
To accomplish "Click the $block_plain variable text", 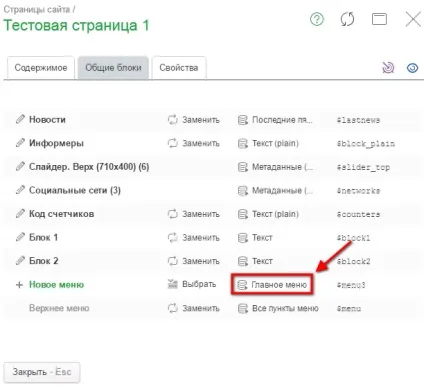I will (x=366, y=144).
